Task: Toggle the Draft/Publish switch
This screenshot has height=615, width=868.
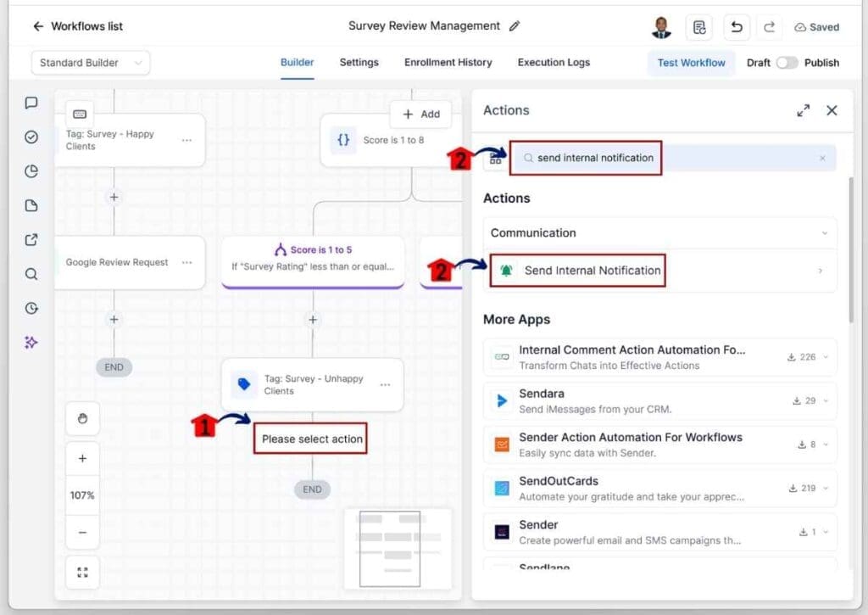Action: [786, 63]
